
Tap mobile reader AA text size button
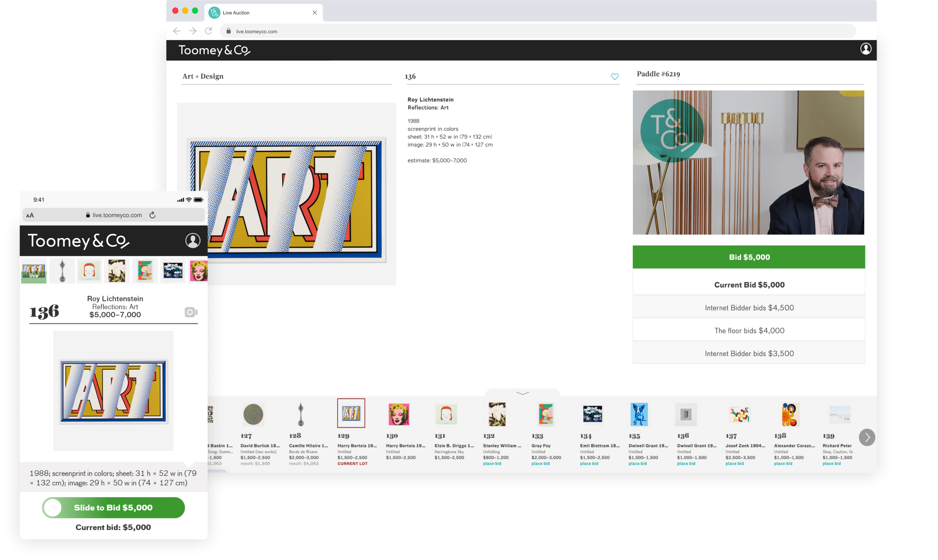pos(30,215)
